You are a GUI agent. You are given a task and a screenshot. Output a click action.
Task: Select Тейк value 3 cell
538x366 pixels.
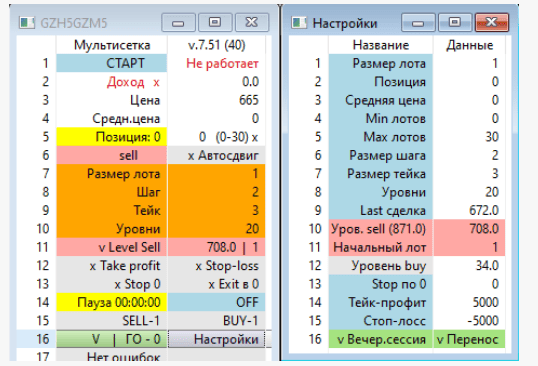pyautogui.click(x=217, y=210)
